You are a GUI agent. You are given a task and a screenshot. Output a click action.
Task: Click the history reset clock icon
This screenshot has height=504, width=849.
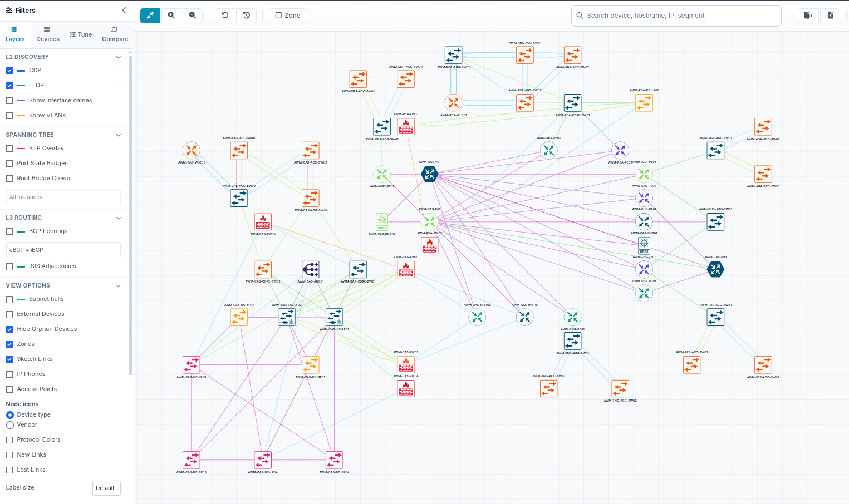click(246, 16)
